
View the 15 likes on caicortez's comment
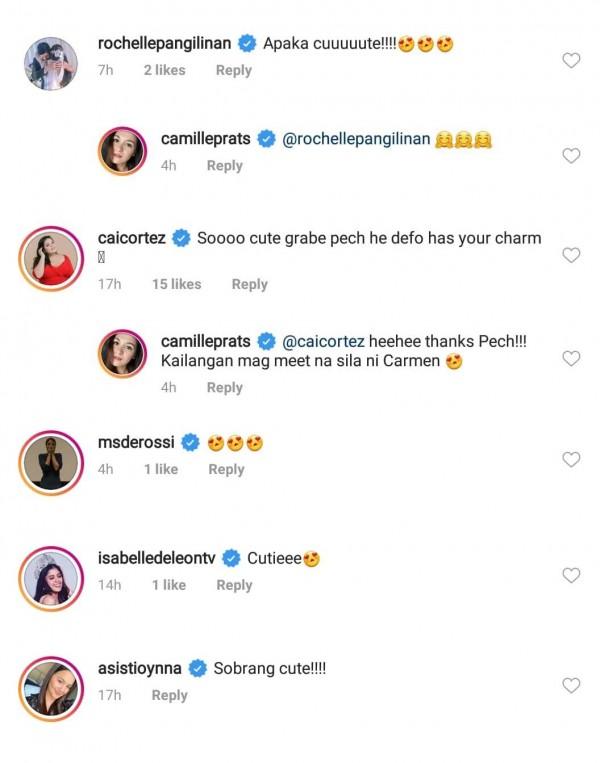pos(176,284)
